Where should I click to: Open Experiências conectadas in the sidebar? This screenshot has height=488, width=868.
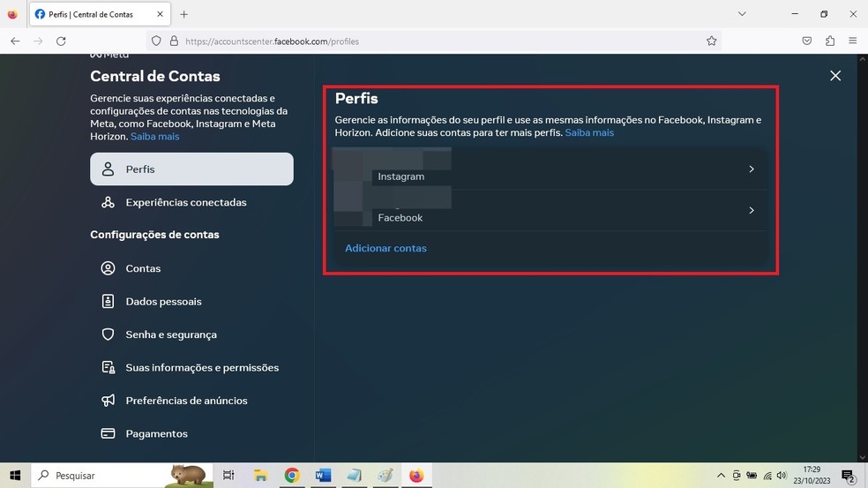coord(191,202)
